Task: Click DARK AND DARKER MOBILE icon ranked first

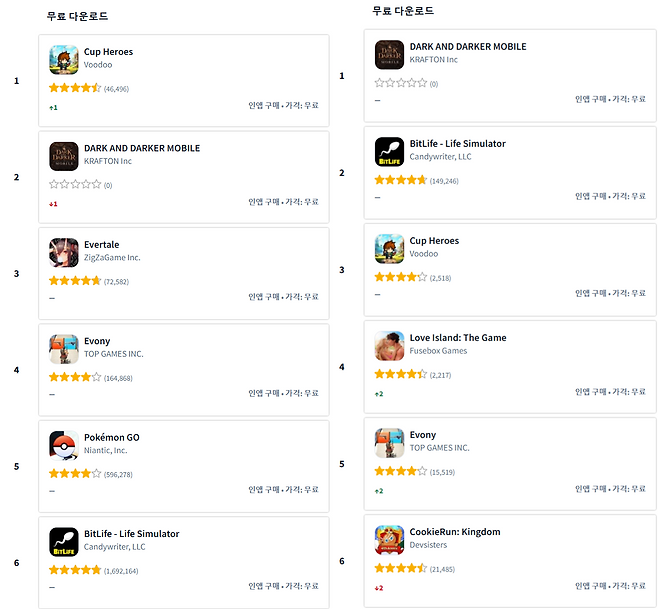Action: click(x=389, y=55)
